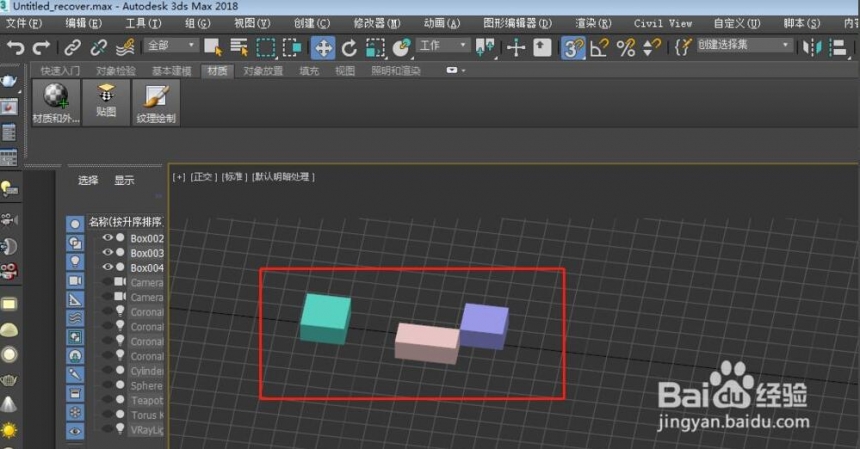Activate the Select and Link tool

click(72, 48)
